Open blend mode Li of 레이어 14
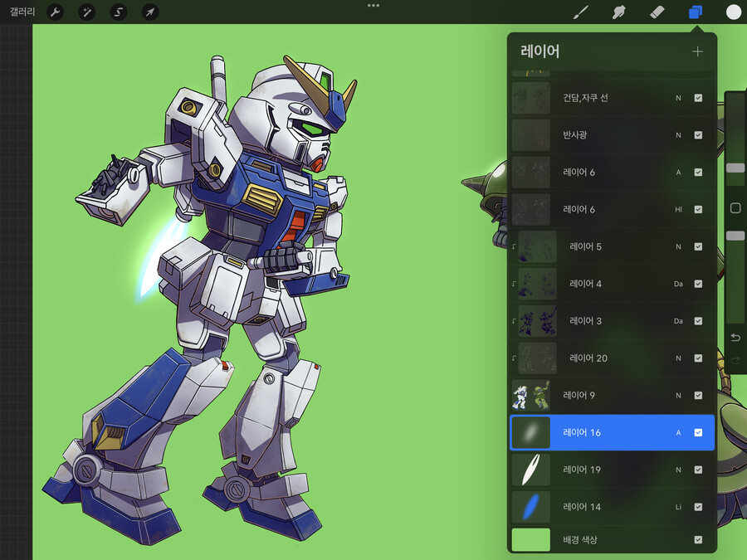 (678, 507)
